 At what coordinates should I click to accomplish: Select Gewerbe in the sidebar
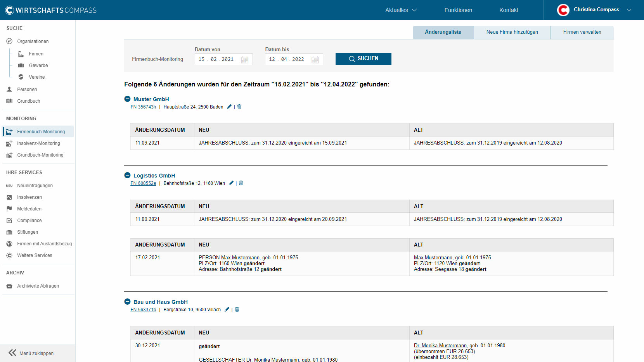click(38, 66)
